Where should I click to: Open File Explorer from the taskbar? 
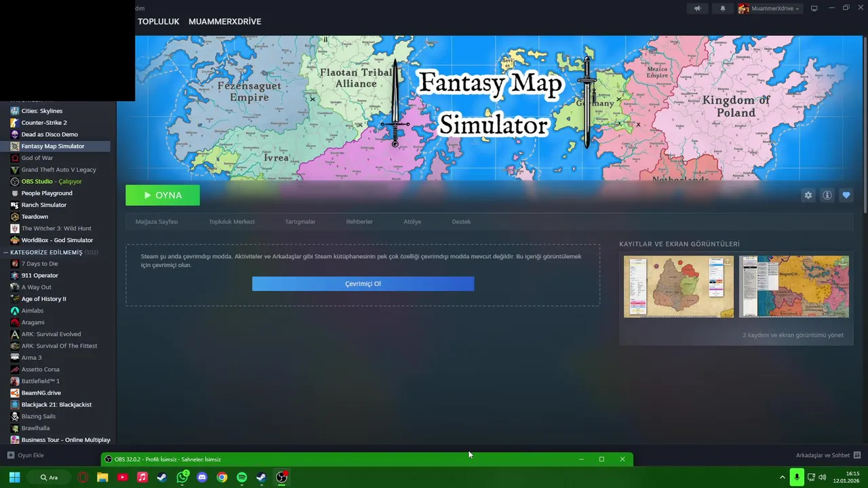102,477
